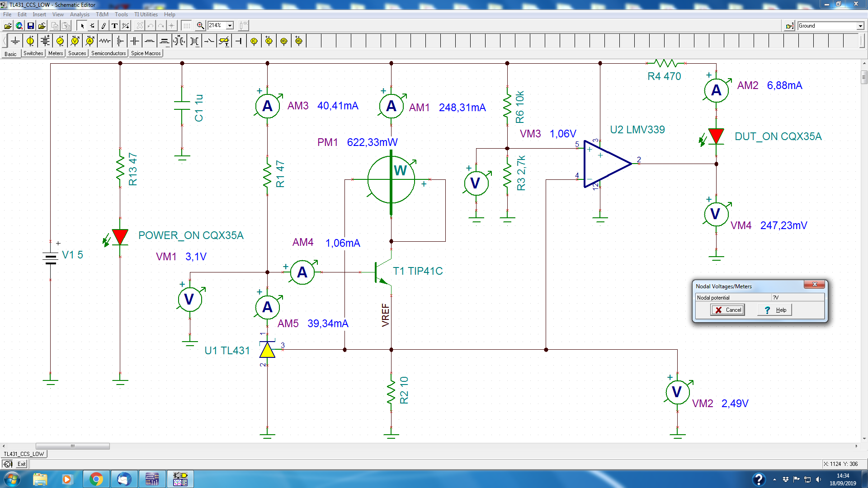The image size is (868, 488).
Task: Click the 4K icon beside the zoom box
Action: coord(244,26)
